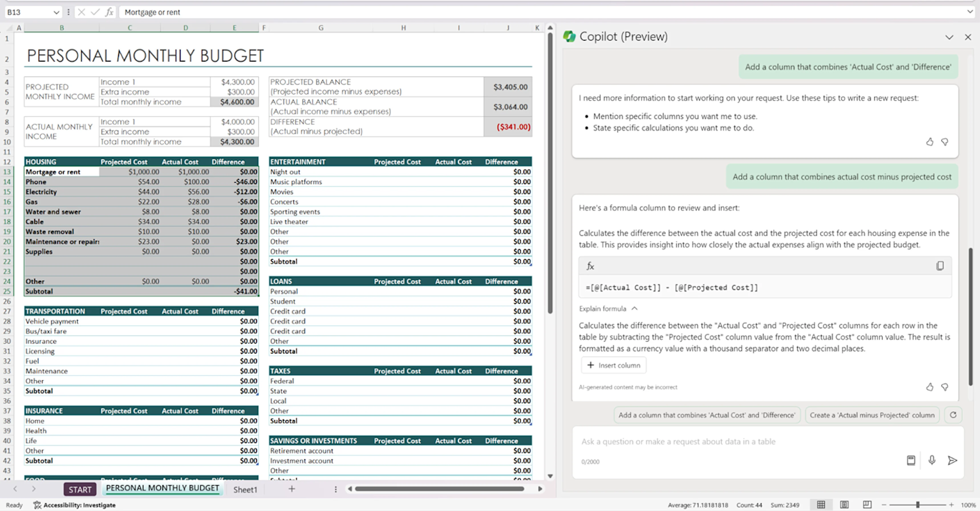Image resolution: width=980 pixels, height=511 pixels.
Task: Switch to Normal view in status bar
Action: tap(821, 504)
